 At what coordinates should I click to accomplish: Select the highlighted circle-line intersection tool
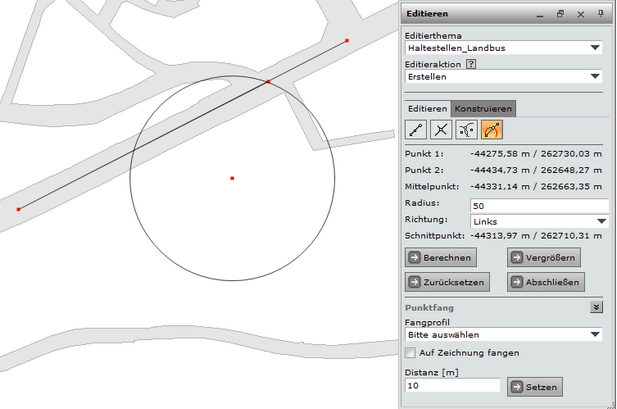coord(491,129)
